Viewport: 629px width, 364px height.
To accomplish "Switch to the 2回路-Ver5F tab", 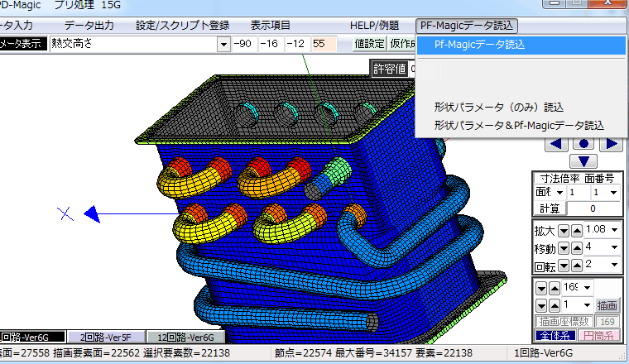I will tap(106, 338).
